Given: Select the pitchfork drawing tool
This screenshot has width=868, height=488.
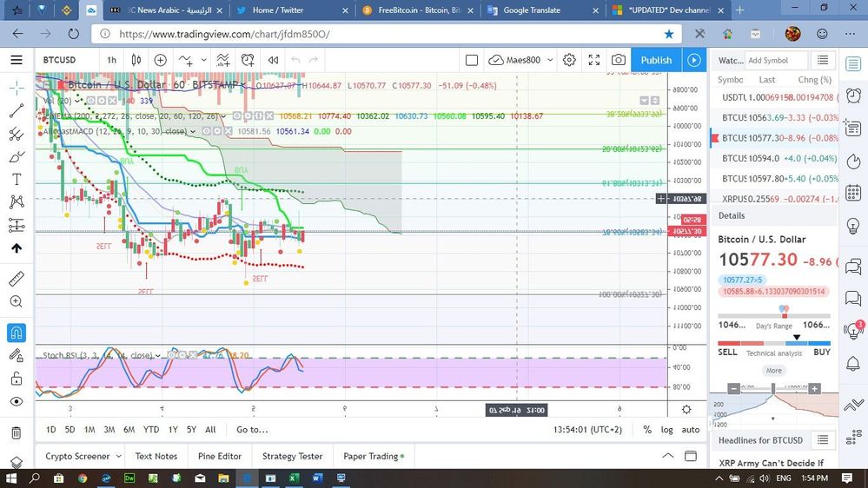Looking at the screenshot, I should pyautogui.click(x=17, y=134).
